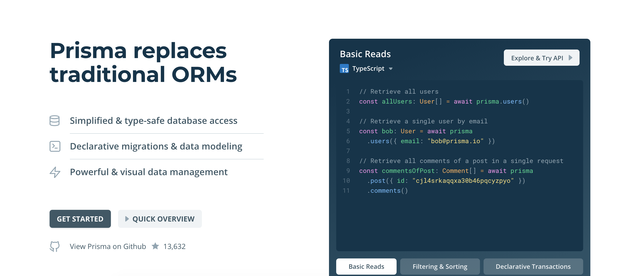Click the terminal prompt migrations icon
The height and width of the screenshot is (276, 644).
pyautogui.click(x=55, y=146)
